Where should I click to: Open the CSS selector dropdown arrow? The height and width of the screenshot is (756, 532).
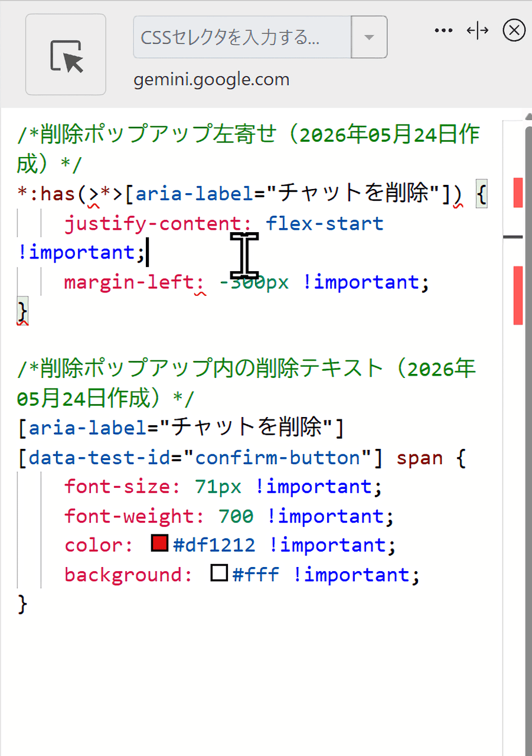point(370,37)
